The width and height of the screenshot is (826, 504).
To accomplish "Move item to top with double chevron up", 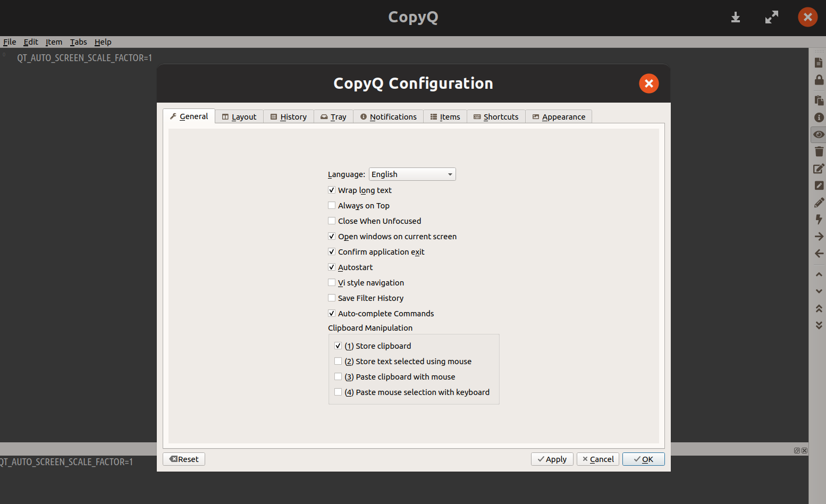I will click(x=819, y=308).
